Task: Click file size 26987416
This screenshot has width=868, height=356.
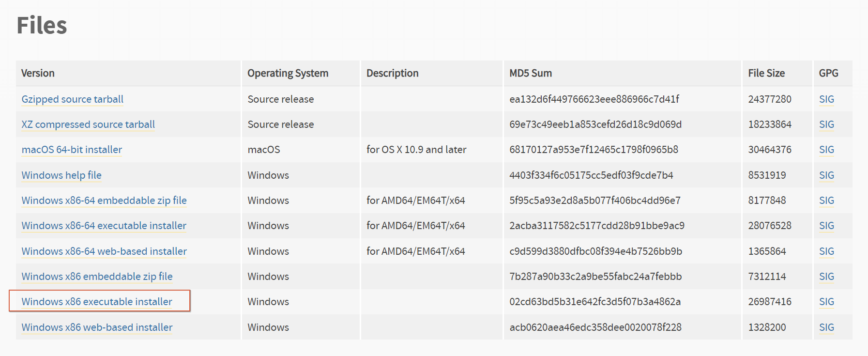Action: tap(770, 302)
